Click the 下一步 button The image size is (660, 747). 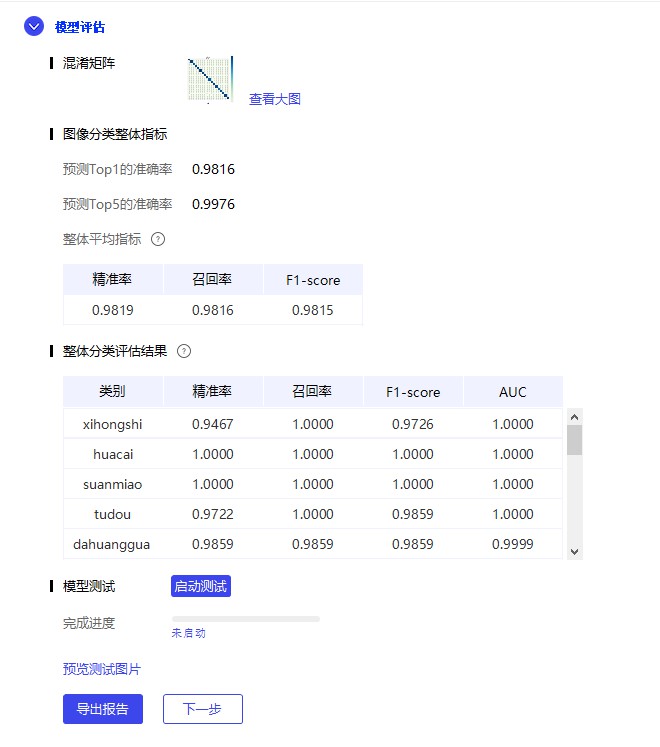[x=203, y=709]
